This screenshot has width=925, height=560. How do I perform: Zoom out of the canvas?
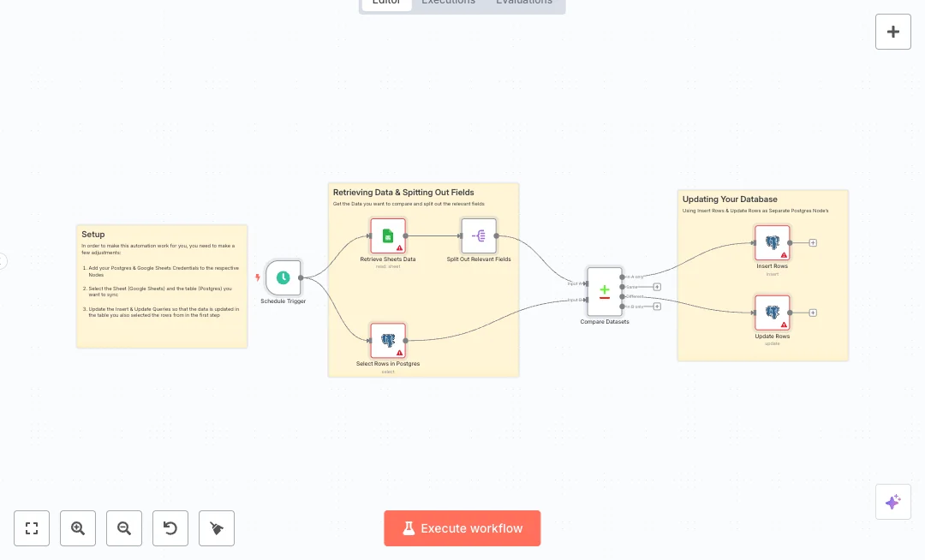click(x=124, y=528)
